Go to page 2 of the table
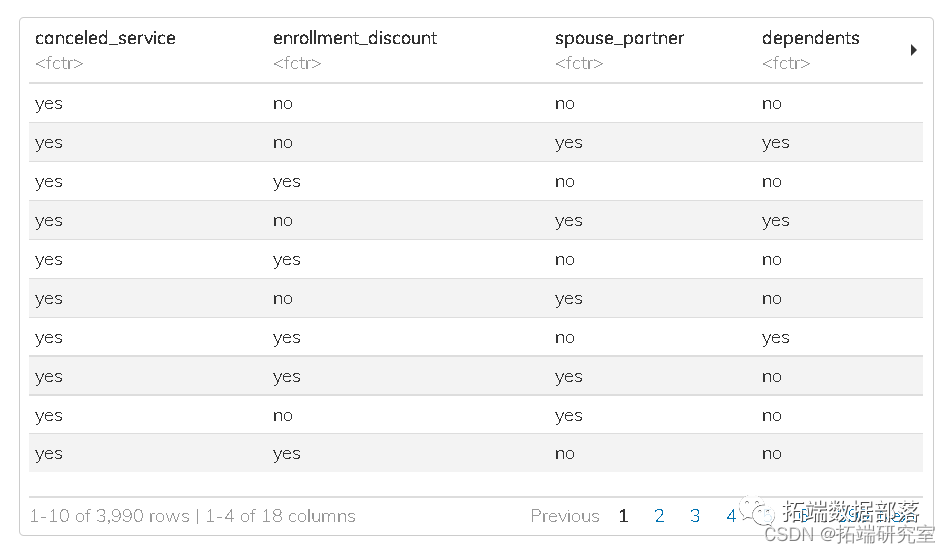The width and height of the screenshot is (950, 553). (x=659, y=516)
